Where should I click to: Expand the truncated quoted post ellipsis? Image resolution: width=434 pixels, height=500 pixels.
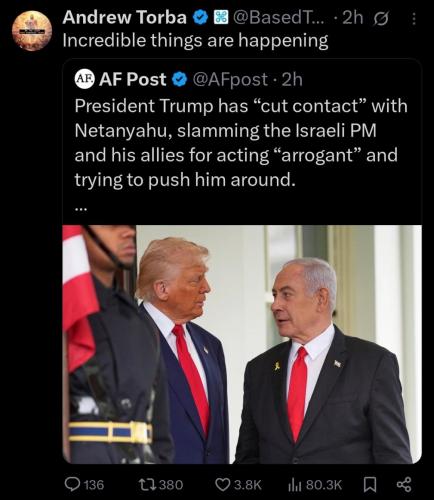click(x=81, y=209)
